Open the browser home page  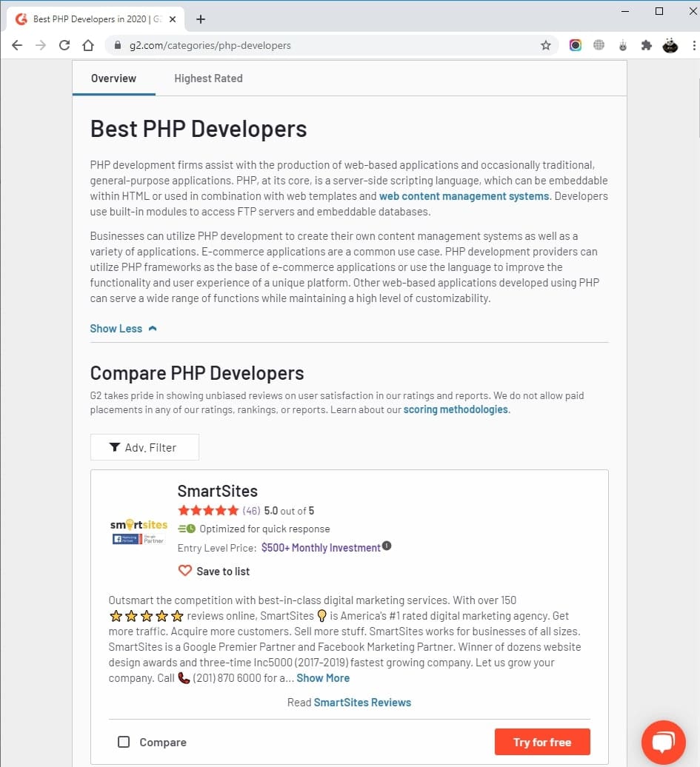[88, 45]
